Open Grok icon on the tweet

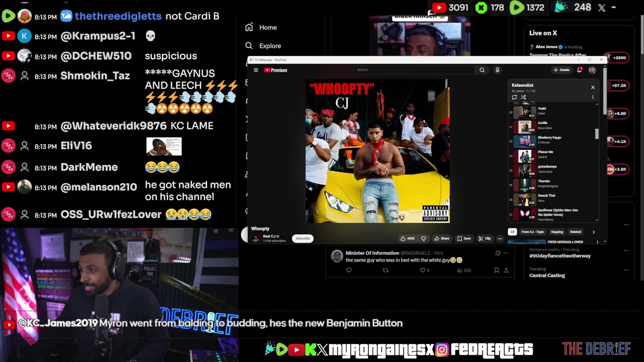coord(498,253)
